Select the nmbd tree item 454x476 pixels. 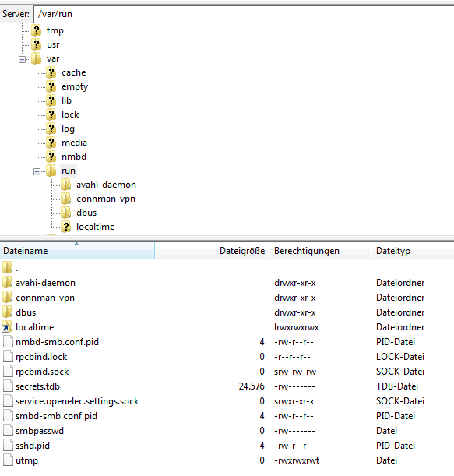(x=74, y=157)
